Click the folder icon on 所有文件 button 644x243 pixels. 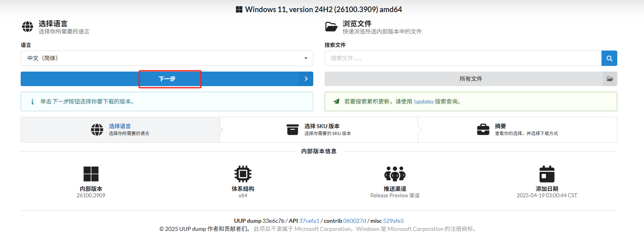click(x=610, y=79)
